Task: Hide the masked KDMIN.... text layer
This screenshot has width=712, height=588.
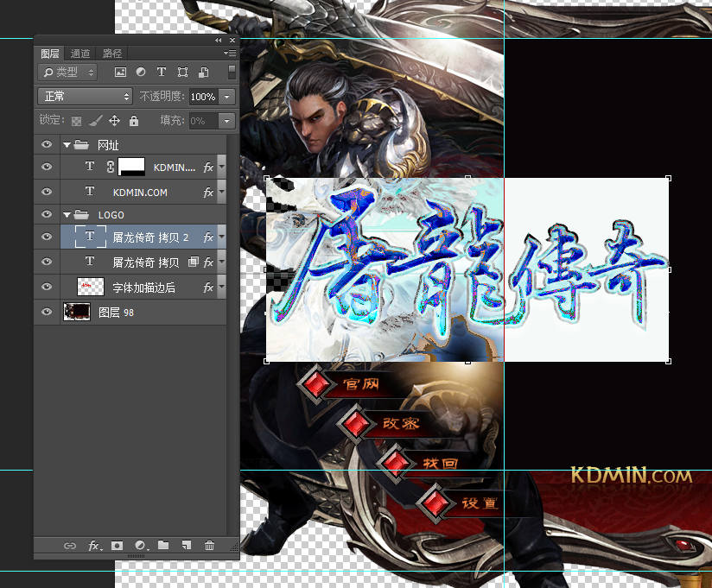Action: pos(47,167)
